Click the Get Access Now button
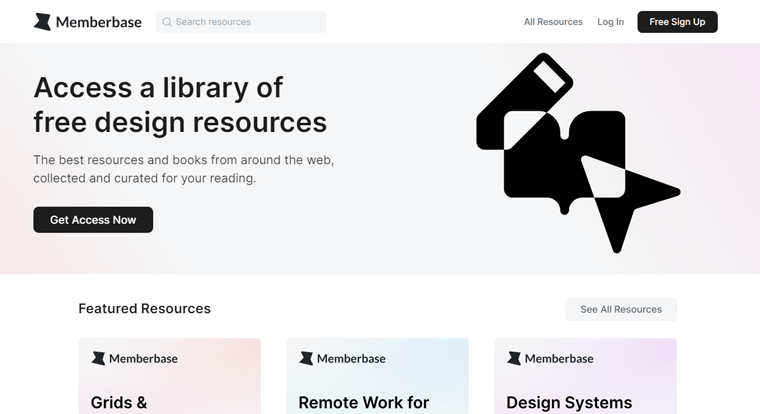Screen dimensions: 760x414 click(93, 220)
